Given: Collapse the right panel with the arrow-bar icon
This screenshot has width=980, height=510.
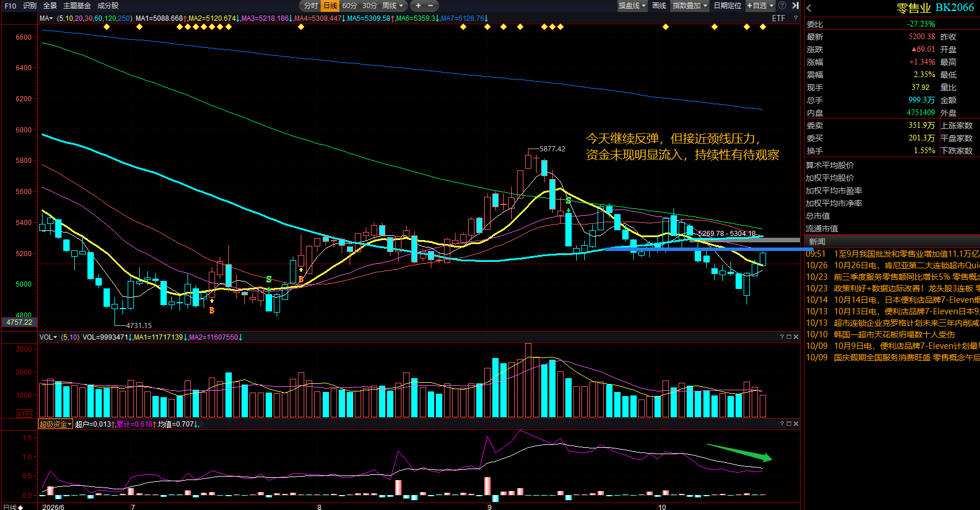Looking at the screenshot, I should 795,5.
